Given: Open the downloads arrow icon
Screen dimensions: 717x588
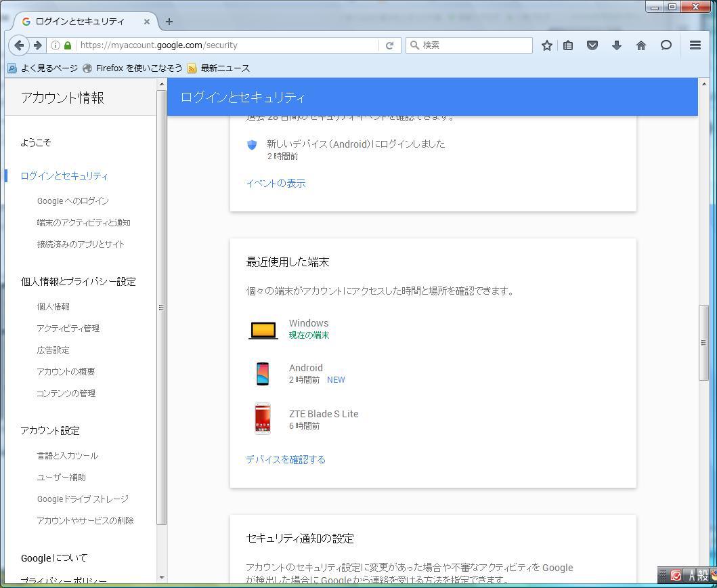Looking at the screenshot, I should click(x=616, y=45).
